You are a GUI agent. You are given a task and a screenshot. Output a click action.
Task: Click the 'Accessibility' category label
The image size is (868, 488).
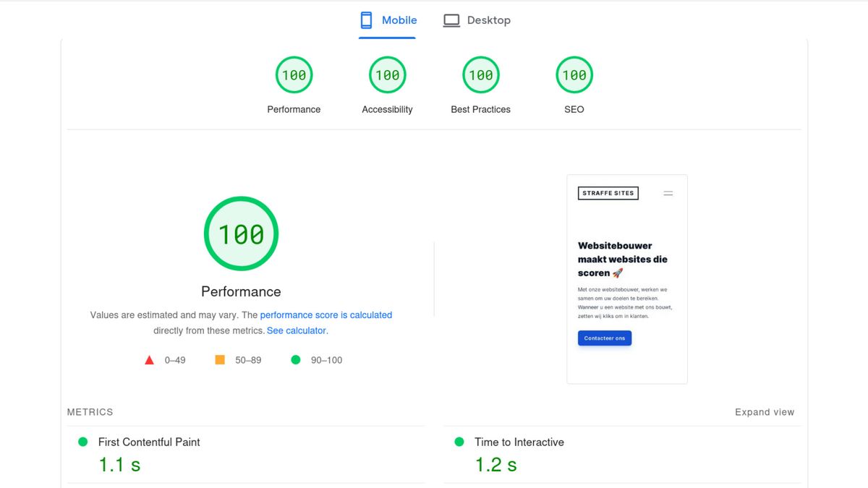[x=387, y=109]
